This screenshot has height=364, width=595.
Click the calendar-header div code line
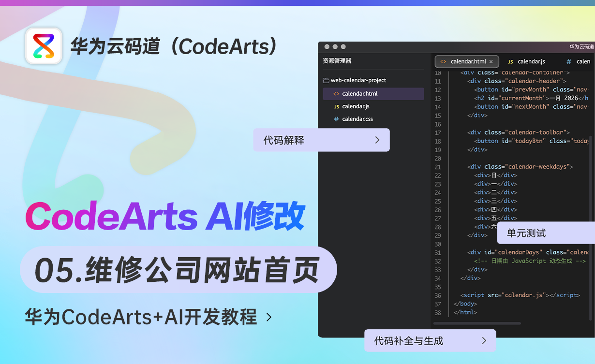(517, 81)
